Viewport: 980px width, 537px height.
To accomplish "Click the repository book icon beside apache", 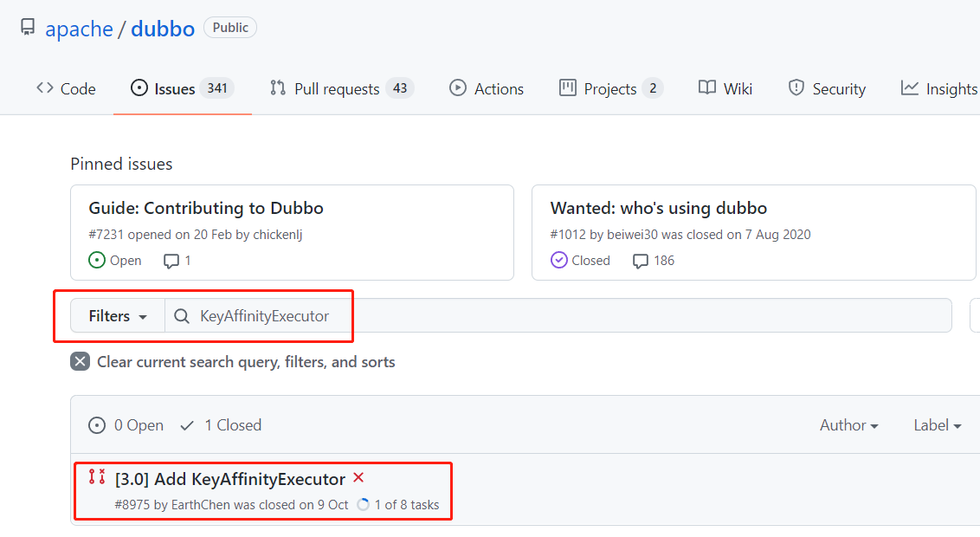I will [28, 27].
